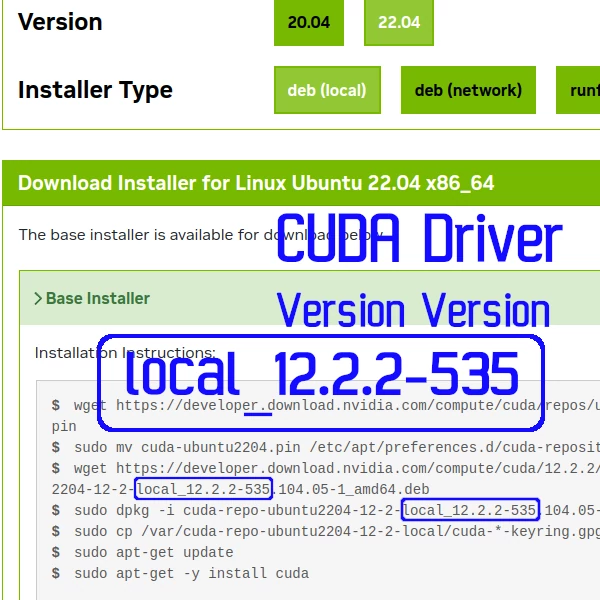Click the 'sudo cp /var/cuda-repo' keyring command

point(326,531)
